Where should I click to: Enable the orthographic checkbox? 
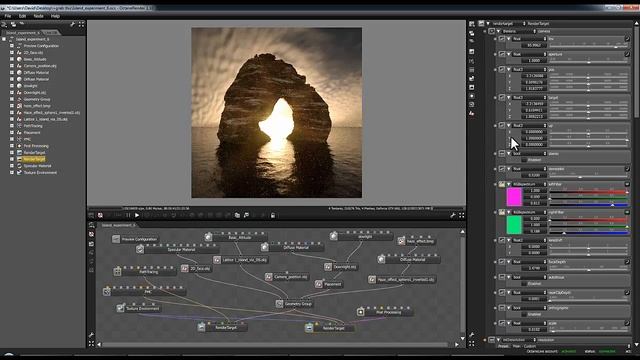tap(524, 314)
